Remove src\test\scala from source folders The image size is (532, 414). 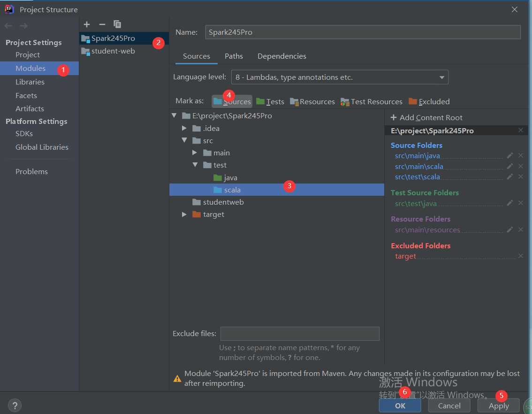point(520,177)
